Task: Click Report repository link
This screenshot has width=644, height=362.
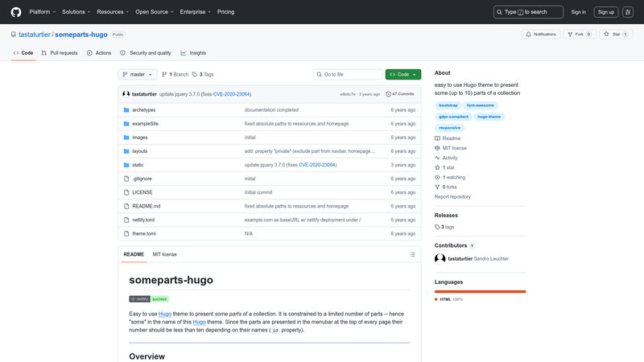Action: [452, 197]
